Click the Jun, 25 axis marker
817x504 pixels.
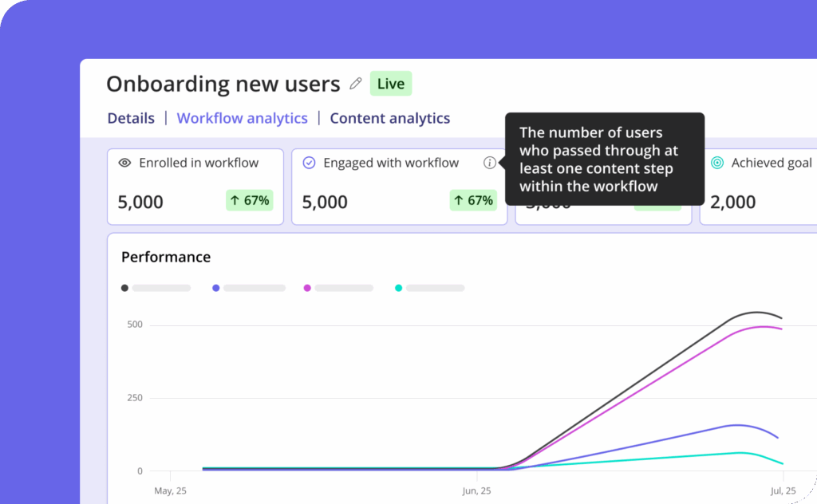pyautogui.click(x=476, y=490)
